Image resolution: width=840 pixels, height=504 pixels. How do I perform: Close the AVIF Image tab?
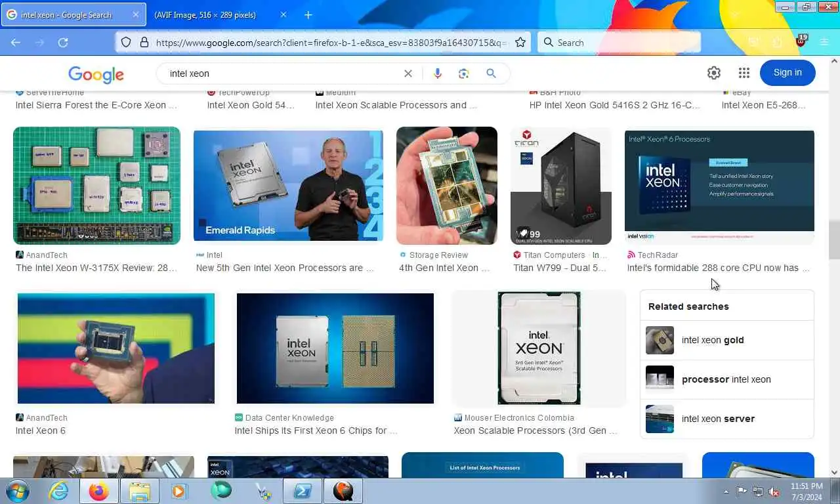tap(283, 15)
